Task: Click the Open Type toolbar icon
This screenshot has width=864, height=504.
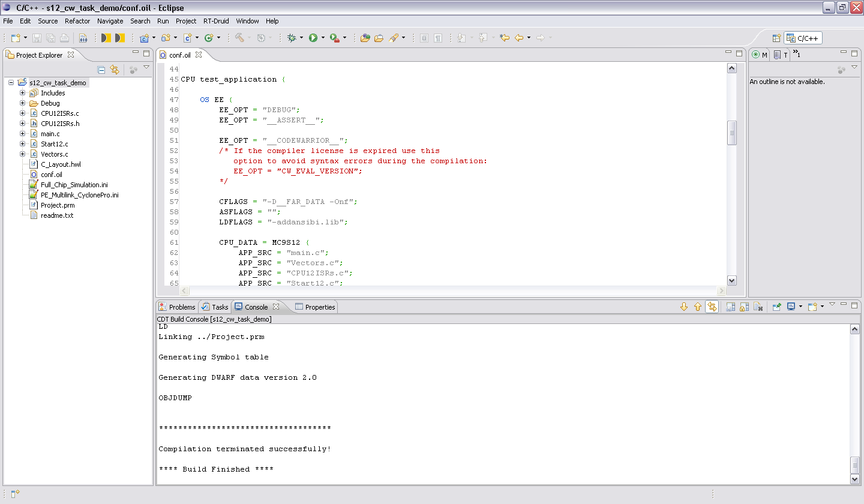Action: pyautogui.click(x=365, y=38)
